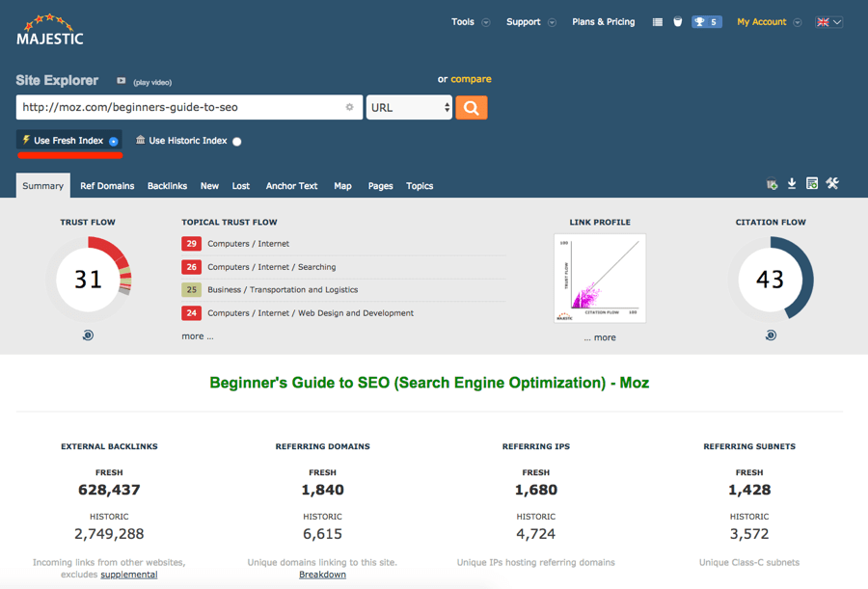Open the referring domains Breakdown link

(322, 576)
